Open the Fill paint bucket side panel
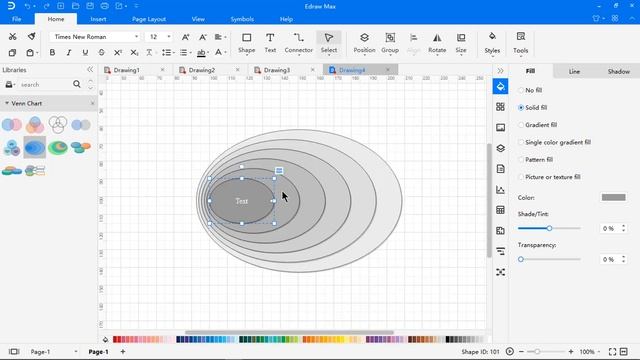The width and height of the screenshot is (640, 360). pos(500,86)
